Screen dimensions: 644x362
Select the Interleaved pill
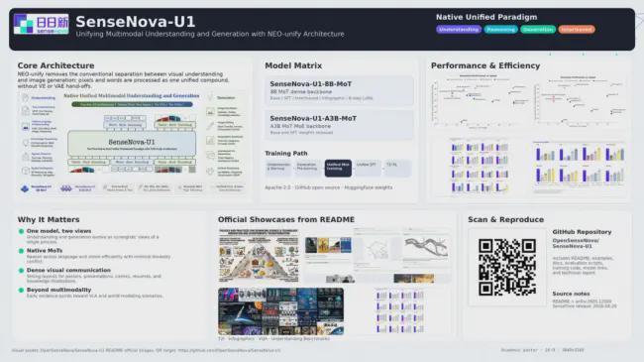click(577, 29)
